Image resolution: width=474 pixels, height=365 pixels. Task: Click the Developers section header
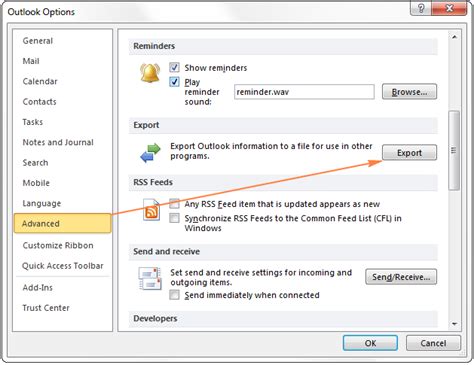click(283, 319)
